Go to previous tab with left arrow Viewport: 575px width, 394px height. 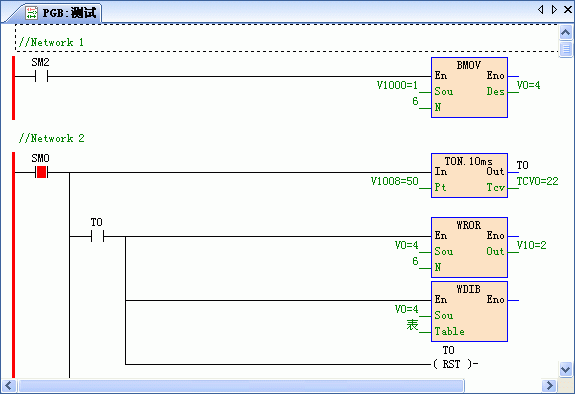coord(541,10)
